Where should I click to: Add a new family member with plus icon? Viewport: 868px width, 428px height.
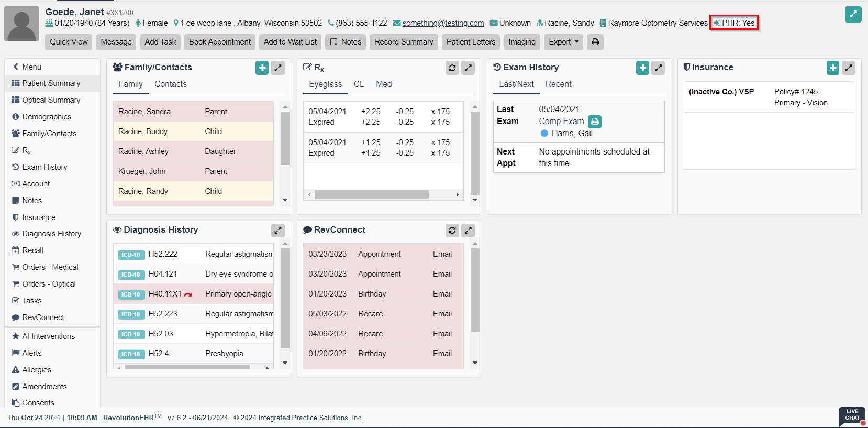(262, 68)
